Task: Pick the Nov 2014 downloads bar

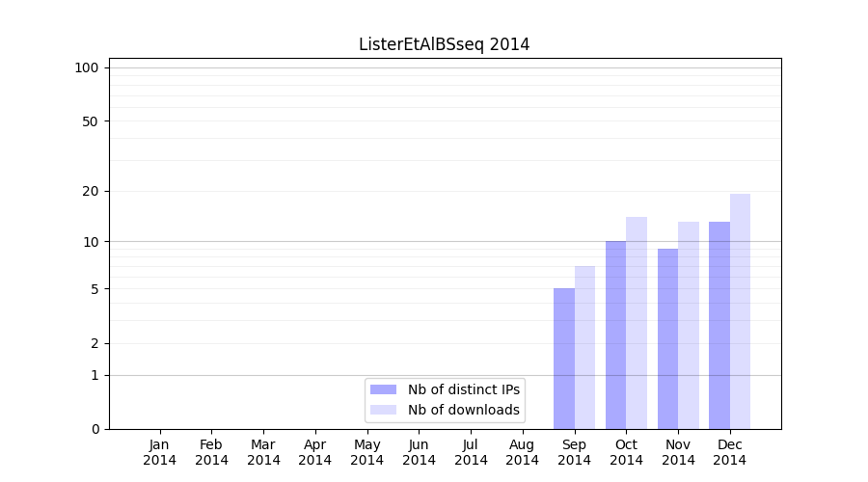Action: point(689,325)
